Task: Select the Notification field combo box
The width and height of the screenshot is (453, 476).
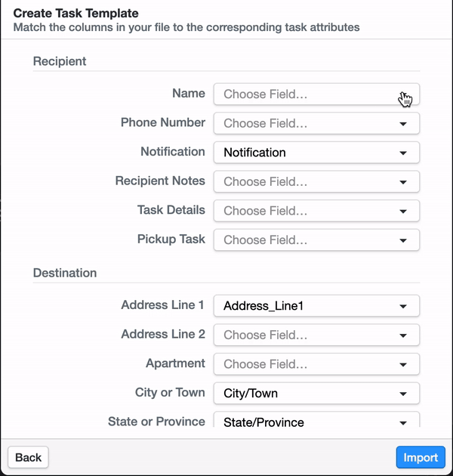Action: [316, 153]
